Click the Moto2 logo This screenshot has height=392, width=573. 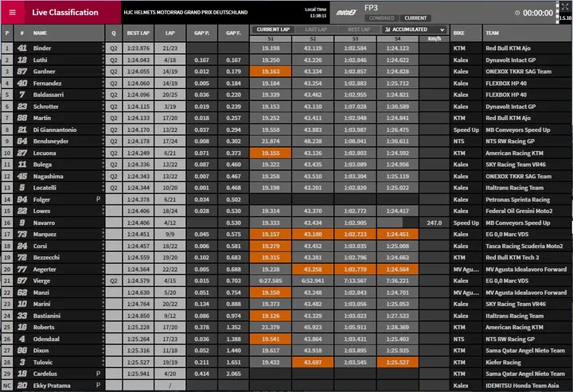tap(345, 13)
